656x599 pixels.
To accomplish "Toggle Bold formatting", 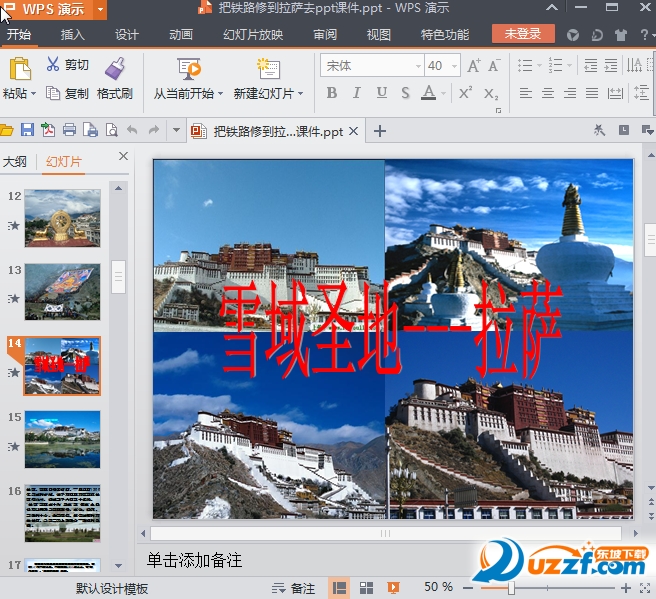I will coord(332,92).
